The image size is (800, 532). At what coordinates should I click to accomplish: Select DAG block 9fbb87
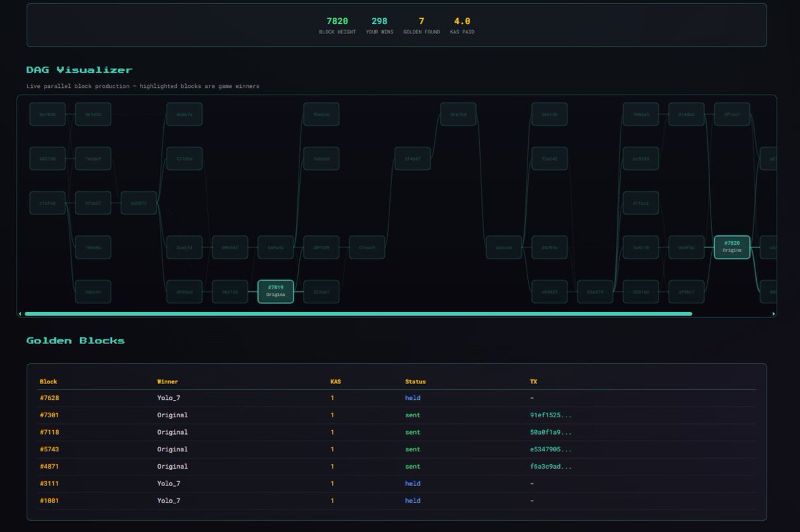click(x=93, y=203)
